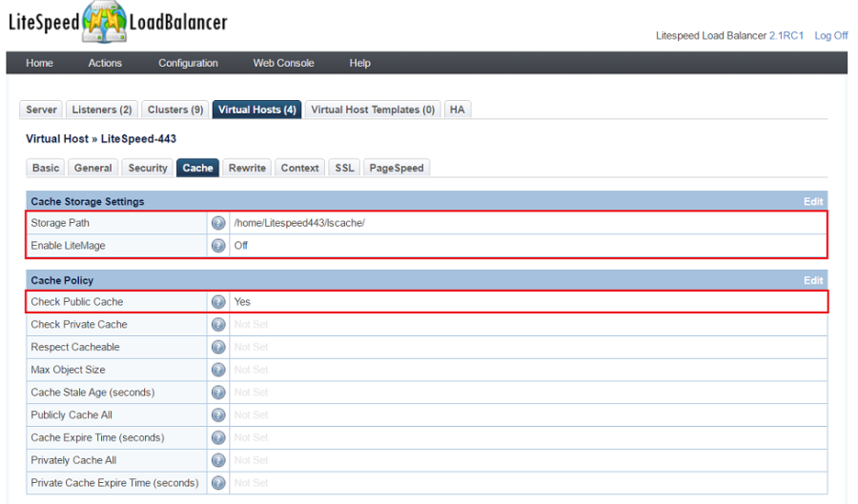Click 'Not Set' value for Max Object Size
The width and height of the screenshot is (858, 504).
tap(251, 370)
